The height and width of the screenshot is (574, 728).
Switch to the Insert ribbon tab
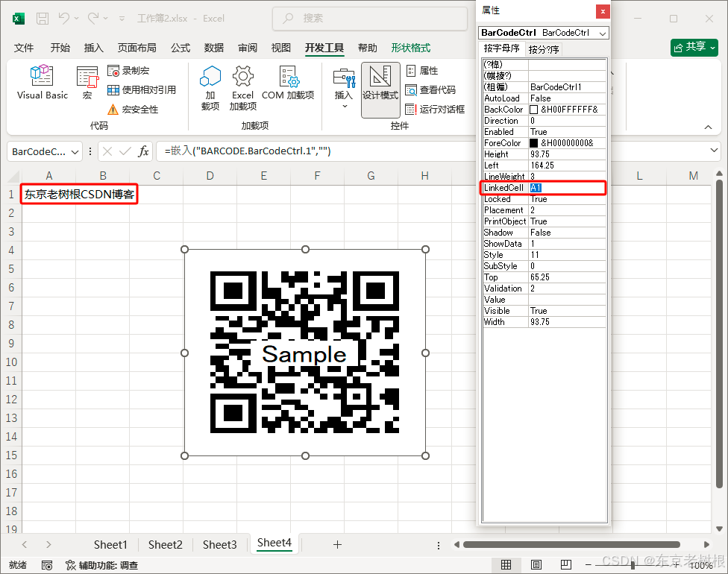(93, 48)
